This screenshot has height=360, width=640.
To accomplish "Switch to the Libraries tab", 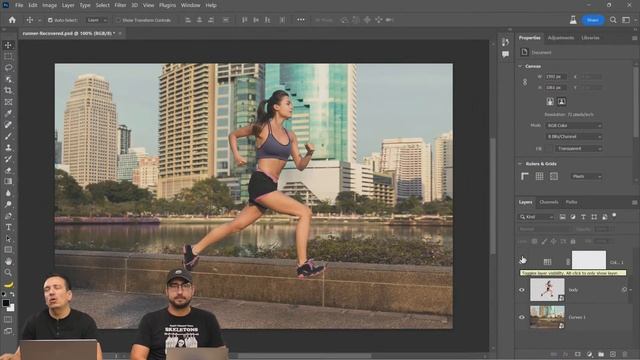I will (590, 38).
